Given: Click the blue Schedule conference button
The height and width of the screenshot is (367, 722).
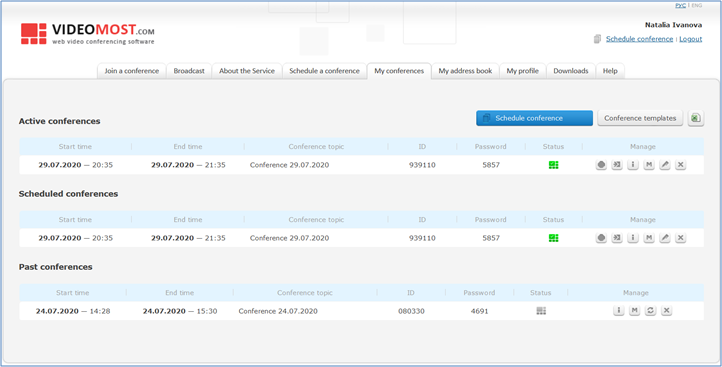Looking at the screenshot, I should click(534, 118).
